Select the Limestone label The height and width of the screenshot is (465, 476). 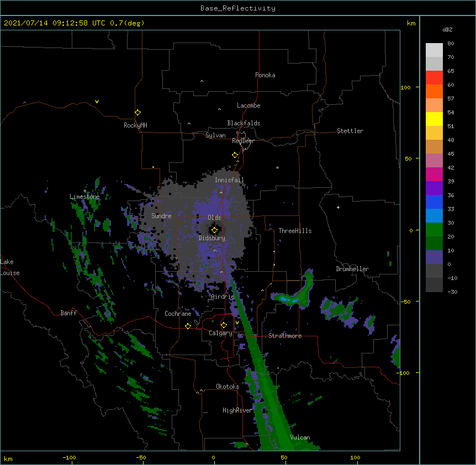click(x=84, y=197)
